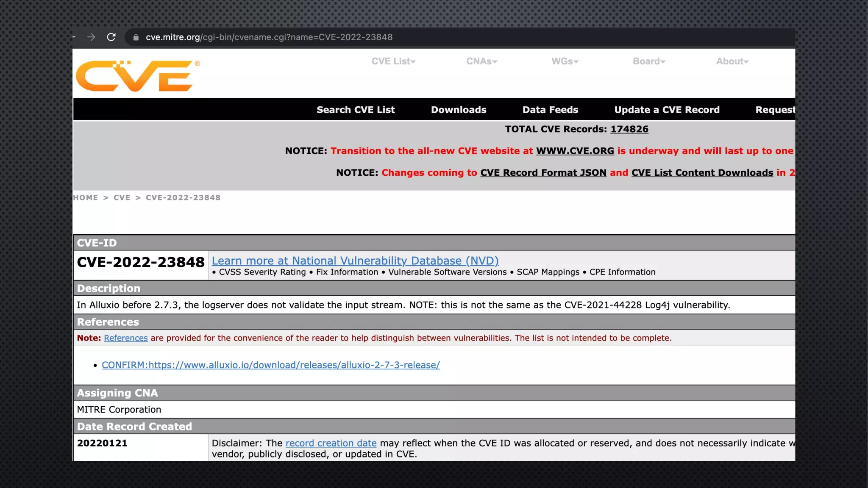
Task: Open Learn more at National Vulnerability Database
Action: tap(355, 261)
